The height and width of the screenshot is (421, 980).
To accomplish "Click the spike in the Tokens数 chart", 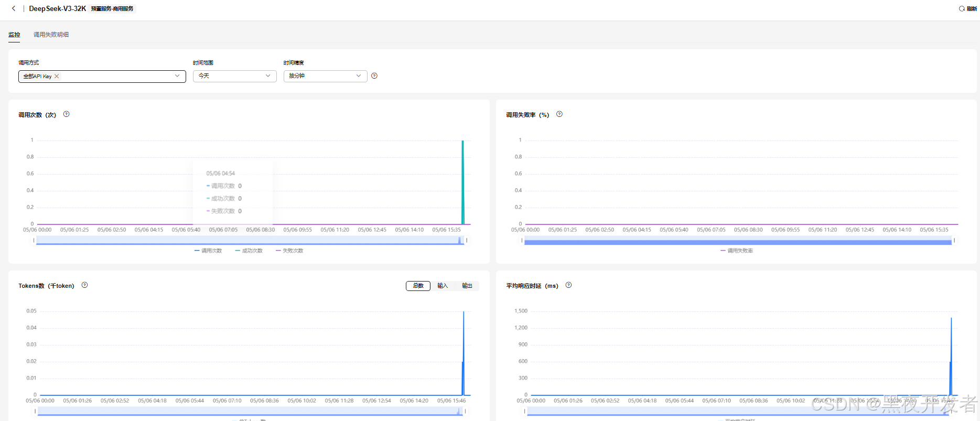I will click(x=464, y=353).
